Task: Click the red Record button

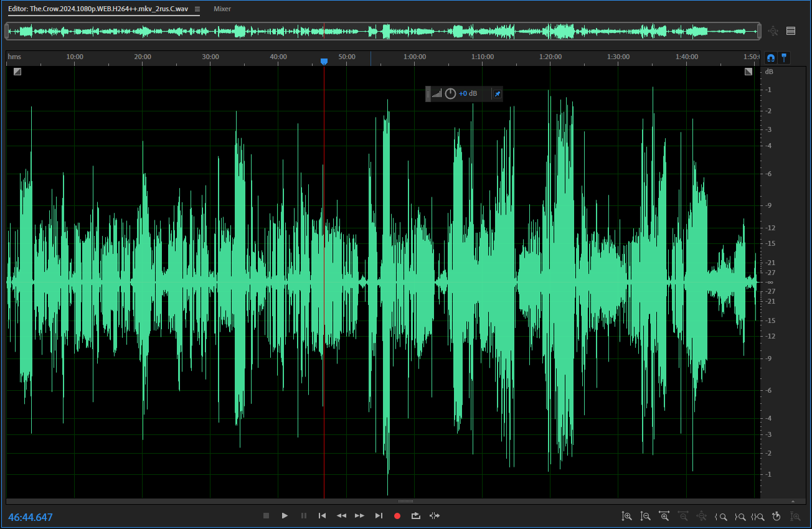Action: 397,516
